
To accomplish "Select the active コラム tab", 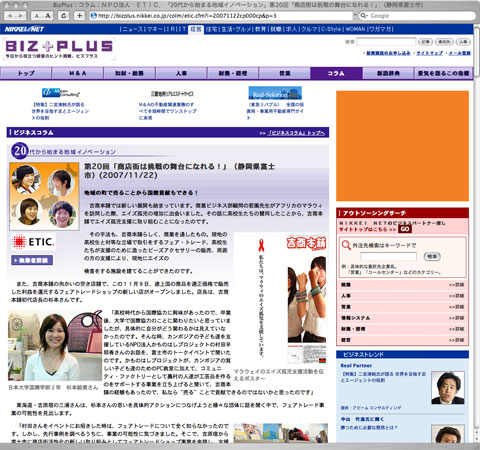I will (x=336, y=73).
